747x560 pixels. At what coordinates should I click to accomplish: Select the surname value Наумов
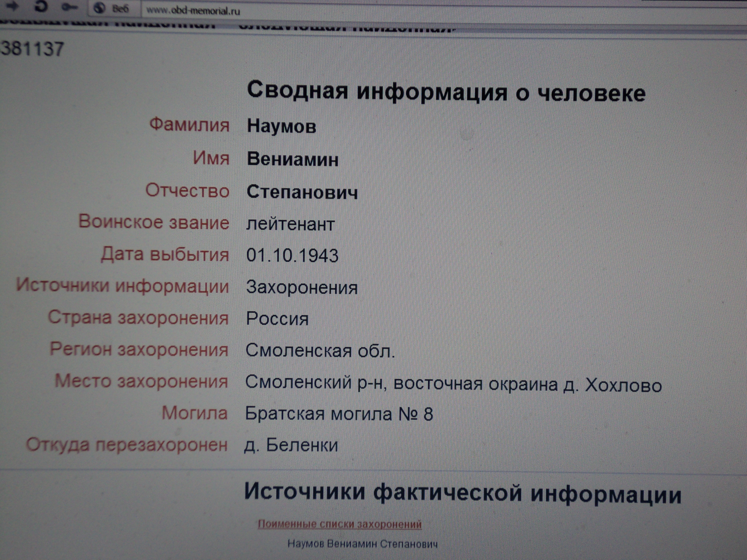pyautogui.click(x=282, y=126)
